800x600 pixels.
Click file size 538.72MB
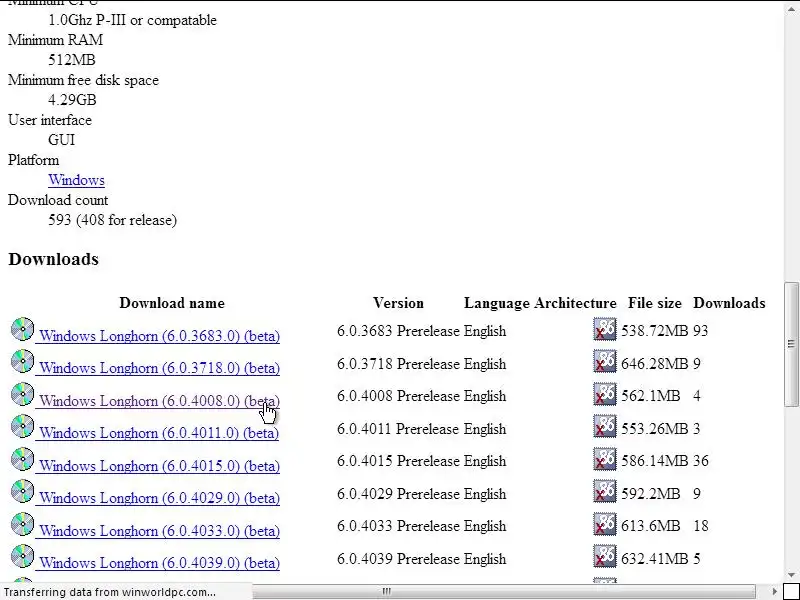point(655,331)
